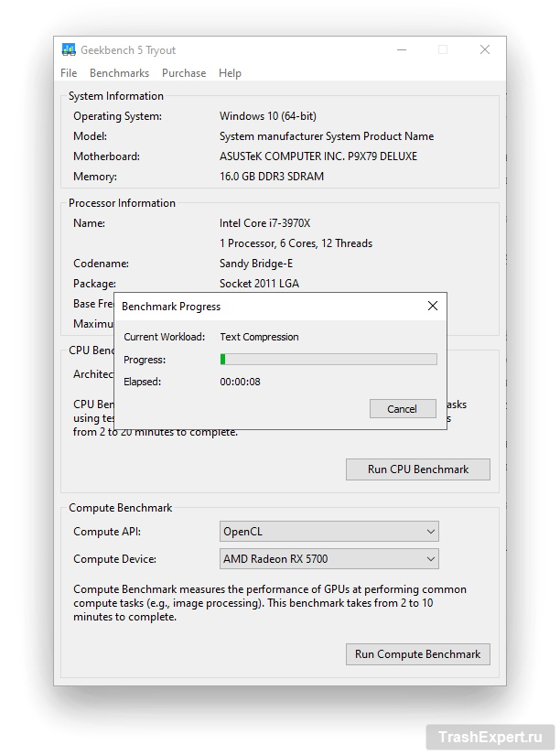Open the Purchase menu
Viewport: 560px width, 755px height.
[x=184, y=73]
